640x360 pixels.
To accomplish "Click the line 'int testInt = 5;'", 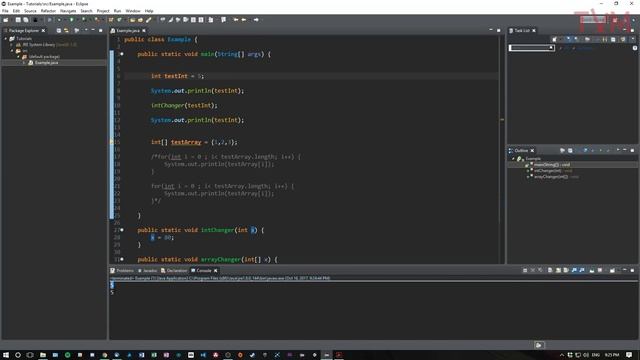I will click(x=177, y=76).
